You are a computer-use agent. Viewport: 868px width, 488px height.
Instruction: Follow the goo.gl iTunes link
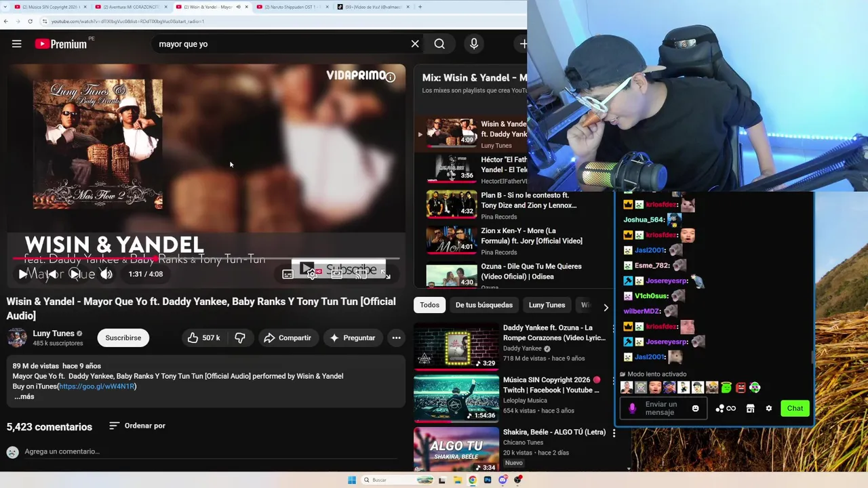pyautogui.click(x=97, y=386)
